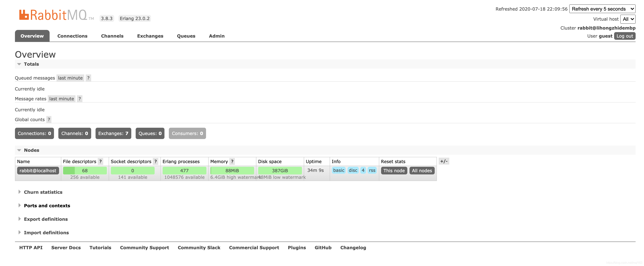Click help icon next to Queued messages
The height and width of the screenshot is (266, 644).
[88, 78]
